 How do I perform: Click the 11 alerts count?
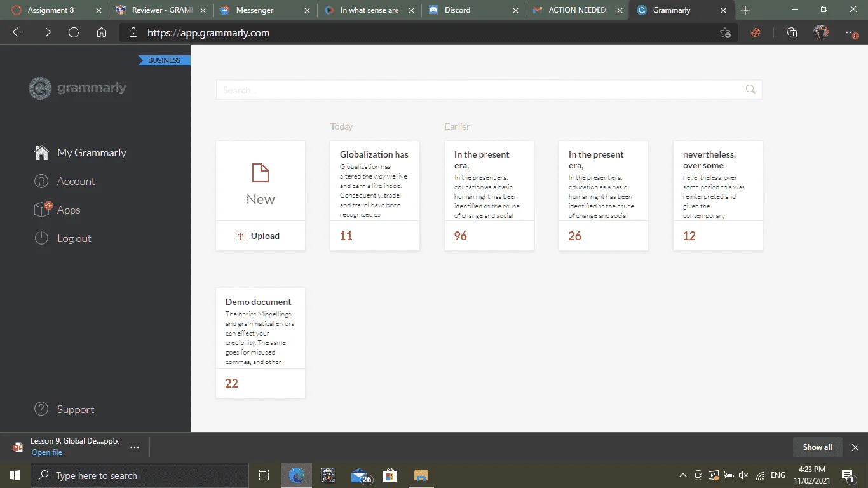click(x=346, y=236)
